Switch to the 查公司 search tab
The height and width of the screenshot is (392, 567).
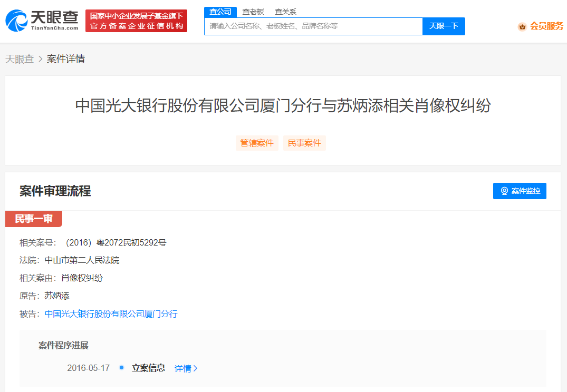220,12
